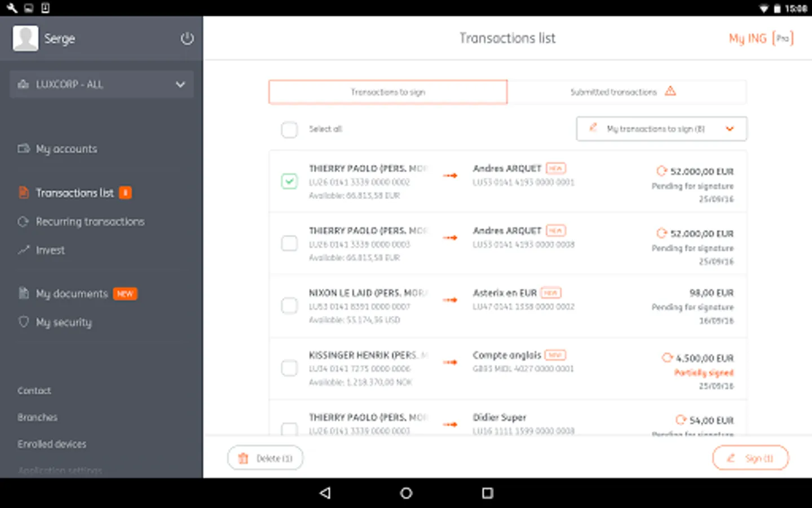Click the Transactions list document icon
Viewport: 812px width, 508px height.
pyautogui.click(x=23, y=192)
